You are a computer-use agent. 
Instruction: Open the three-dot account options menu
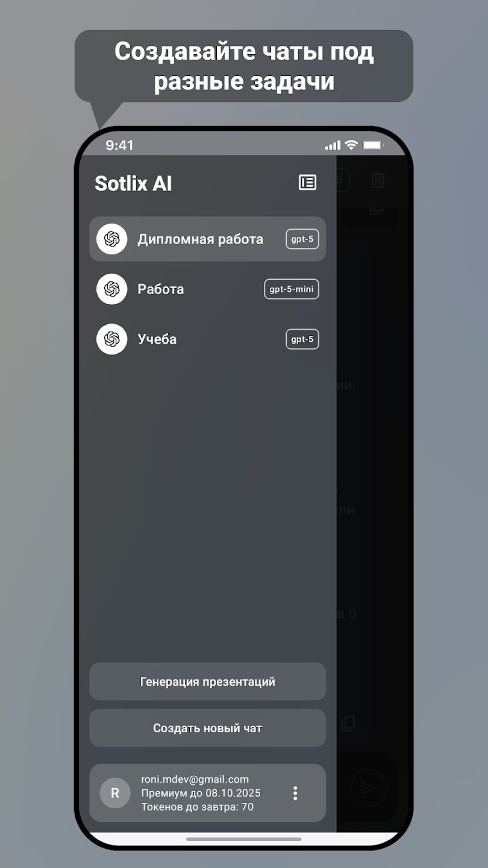tap(295, 793)
